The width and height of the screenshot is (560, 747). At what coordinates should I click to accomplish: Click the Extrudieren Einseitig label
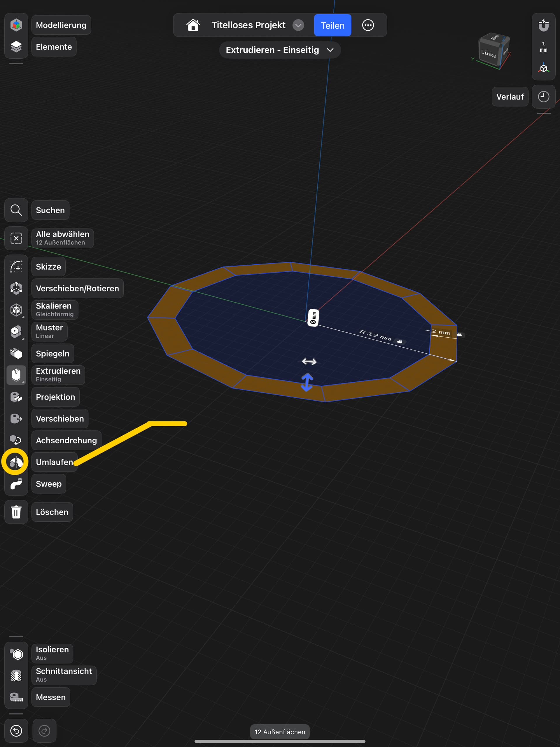pos(58,375)
